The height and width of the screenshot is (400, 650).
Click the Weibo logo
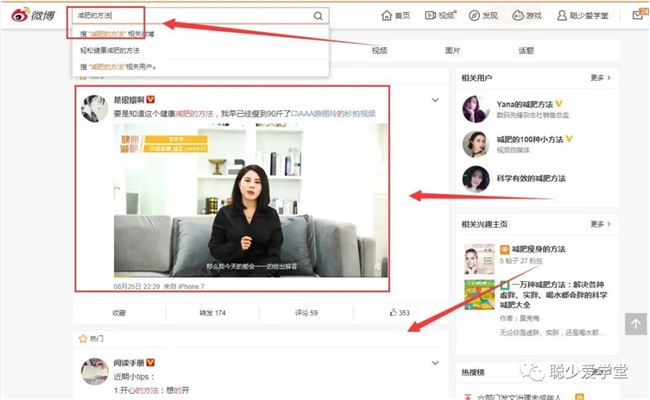point(32,15)
